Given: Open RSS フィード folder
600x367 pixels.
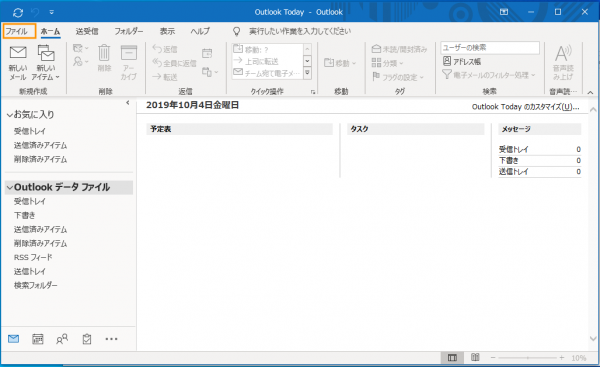Looking at the screenshot, I should (33, 257).
